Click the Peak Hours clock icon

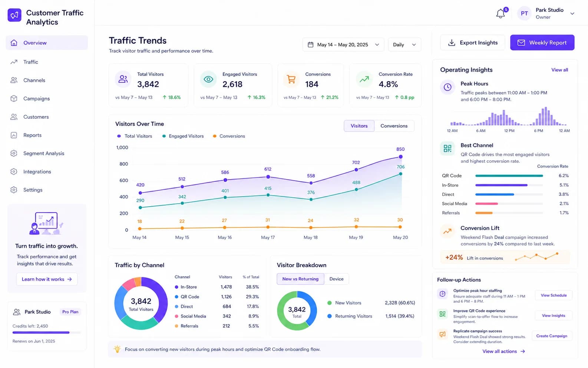[447, 87]
